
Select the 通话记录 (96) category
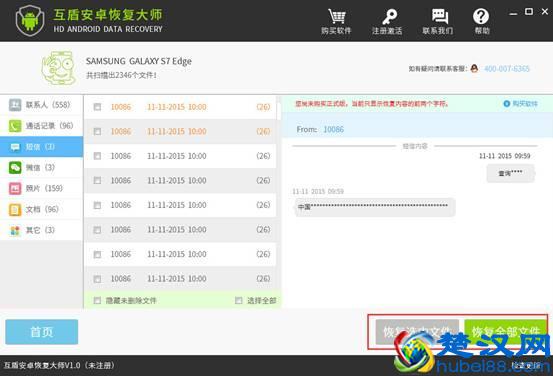point(42,126)
